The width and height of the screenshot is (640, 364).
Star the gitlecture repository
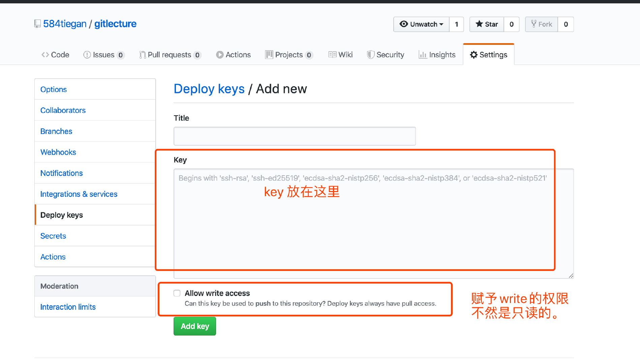[x=487, y=24]
